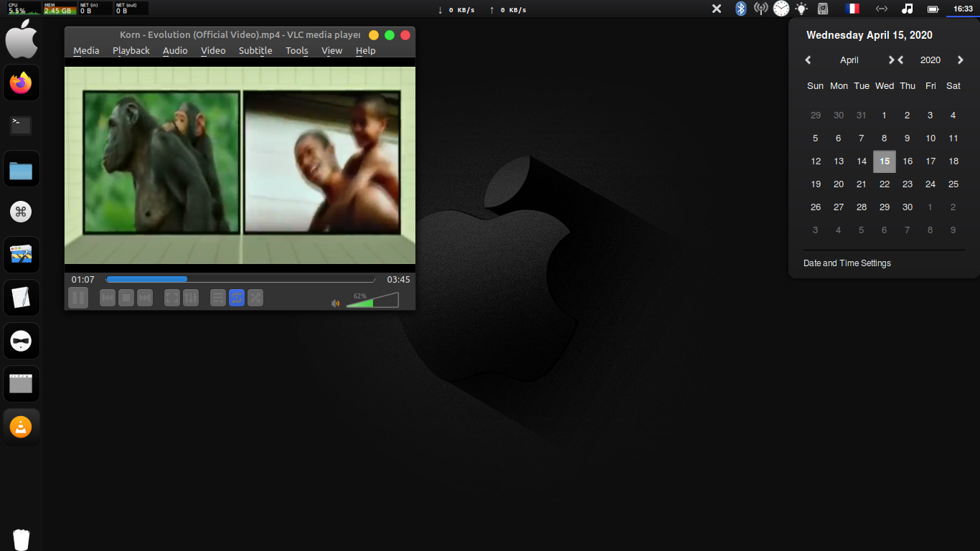Stop playback in VLC
The image size is (980, 551).
(x=126, y=298)
